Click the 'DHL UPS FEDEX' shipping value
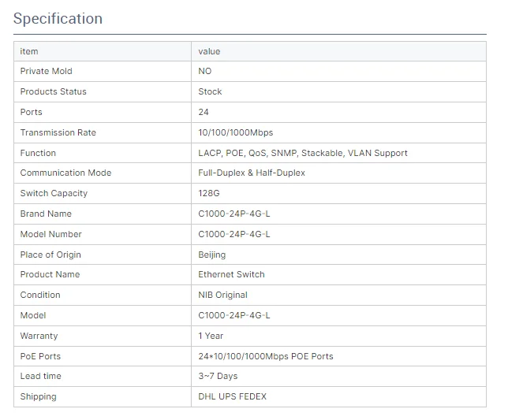Screen dimensions: 508x420 tap(232, 396)
